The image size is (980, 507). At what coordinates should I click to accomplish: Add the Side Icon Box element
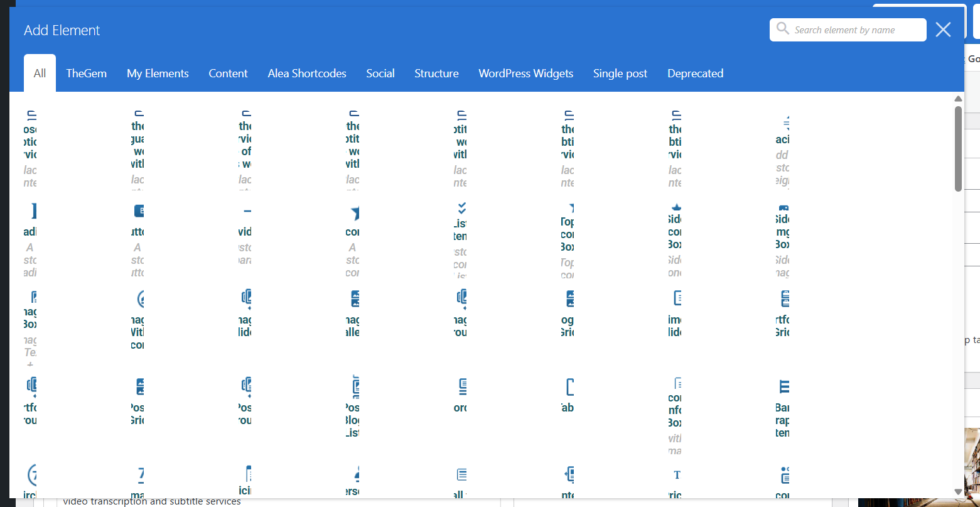coord(675,240)
